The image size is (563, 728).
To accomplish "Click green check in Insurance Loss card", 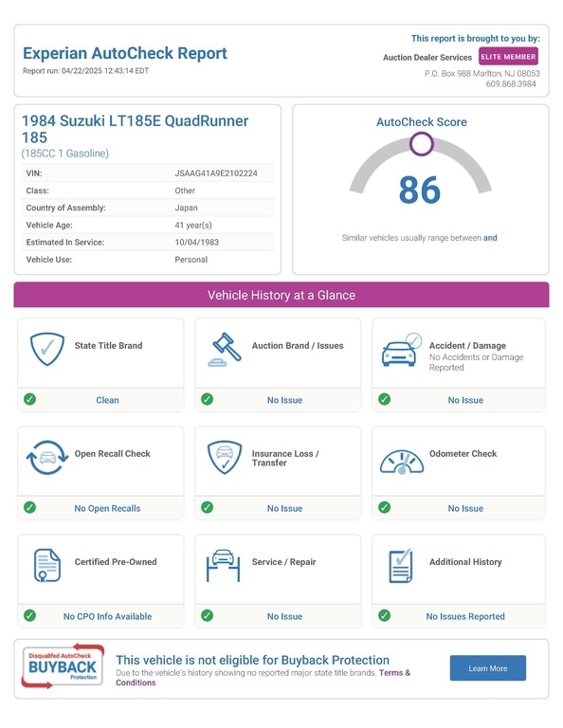I will 207,507.
